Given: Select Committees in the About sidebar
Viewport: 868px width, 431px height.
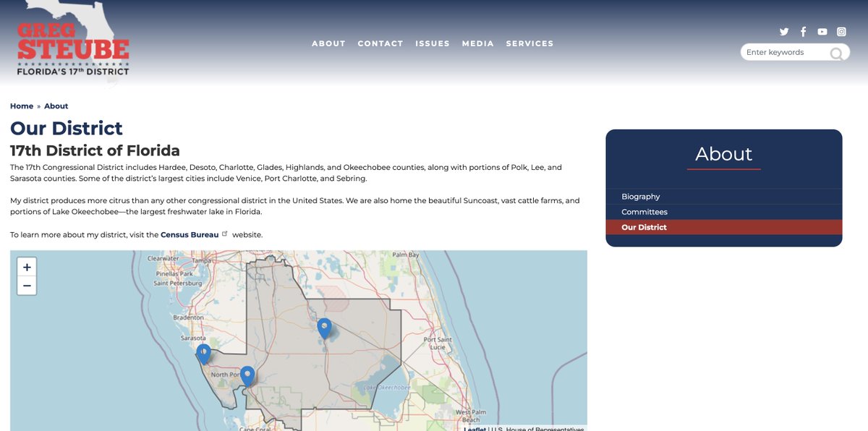Looking at the screenshot, I should (x=724, y=212).
